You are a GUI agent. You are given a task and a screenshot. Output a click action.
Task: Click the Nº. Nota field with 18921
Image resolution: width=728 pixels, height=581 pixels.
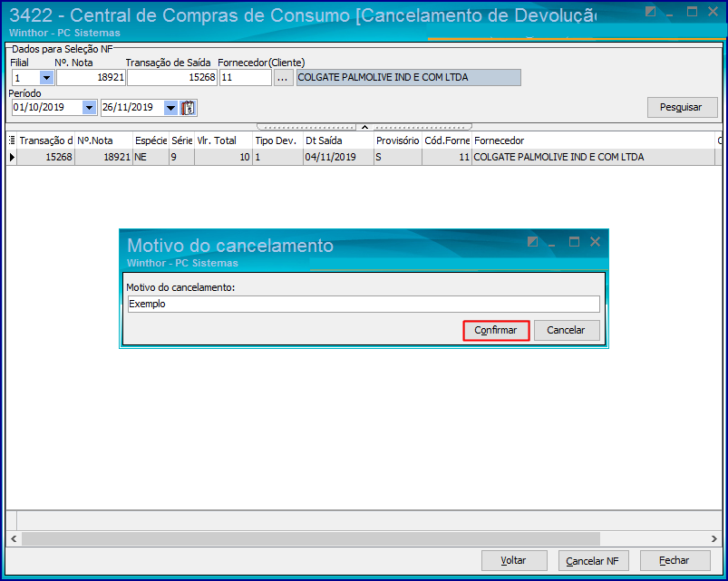pos(91,78)
